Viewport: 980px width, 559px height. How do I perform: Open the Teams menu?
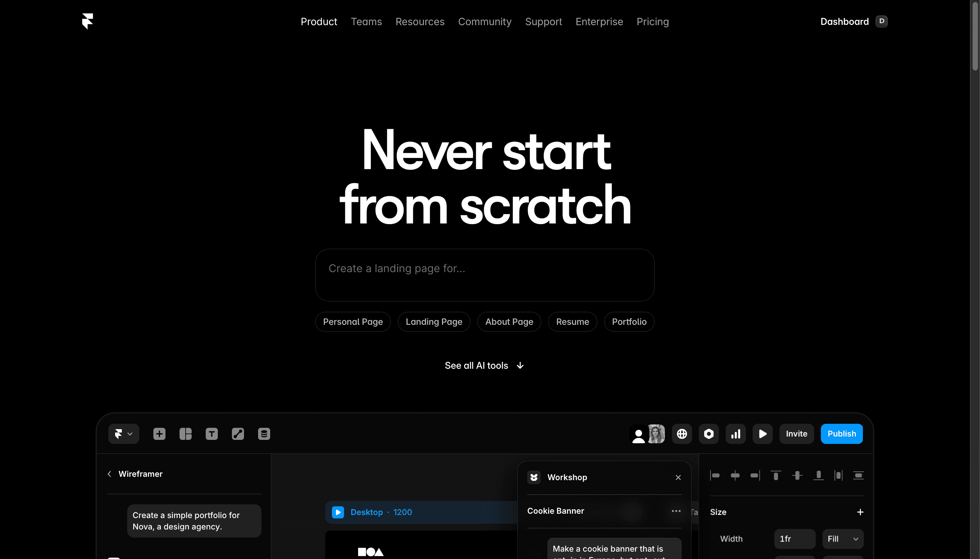pos(366,21)
